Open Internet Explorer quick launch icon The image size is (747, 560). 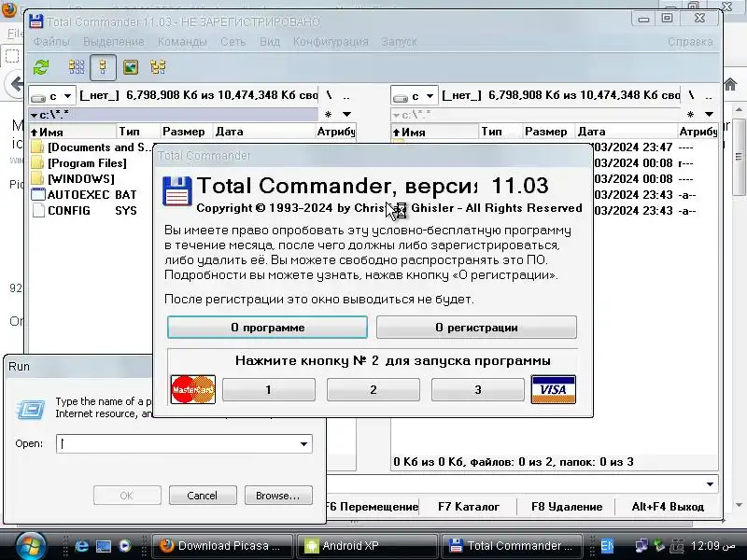[82, 546]
